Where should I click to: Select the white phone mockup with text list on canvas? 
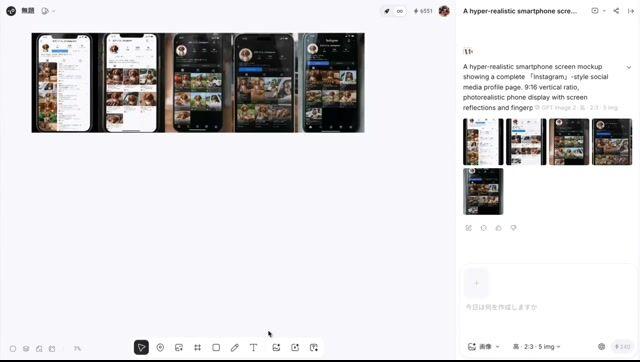click(64, 83)
